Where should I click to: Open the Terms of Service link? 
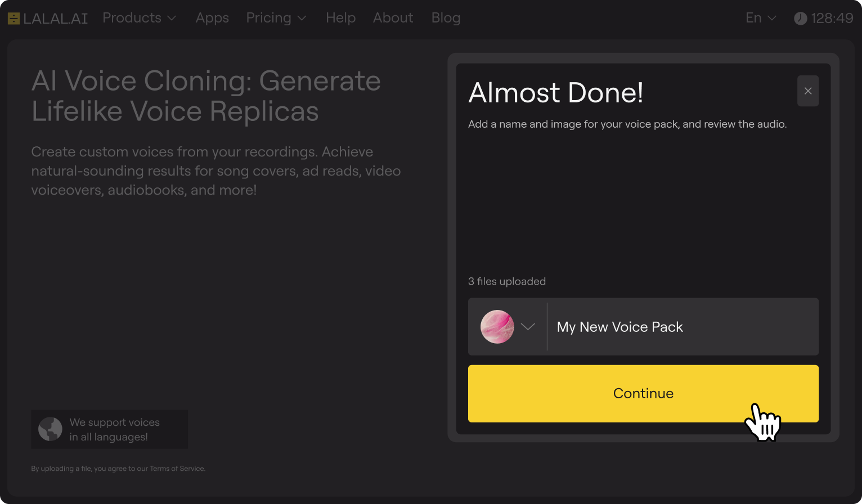(x=177, y=469)
